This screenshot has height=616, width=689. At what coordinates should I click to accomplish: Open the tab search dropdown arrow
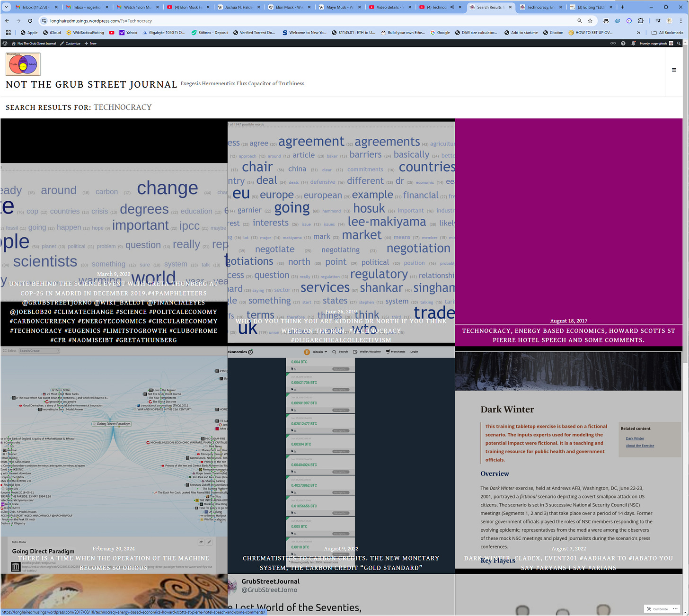coord(6,7)
